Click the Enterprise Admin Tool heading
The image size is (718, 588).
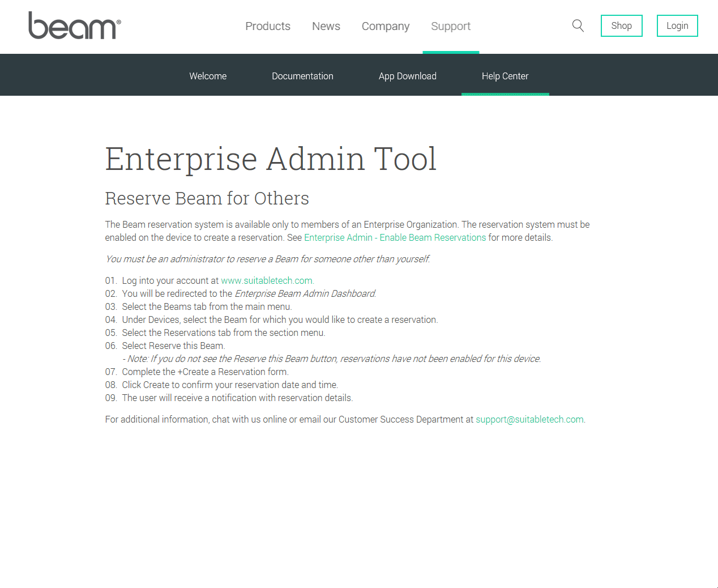271,159
